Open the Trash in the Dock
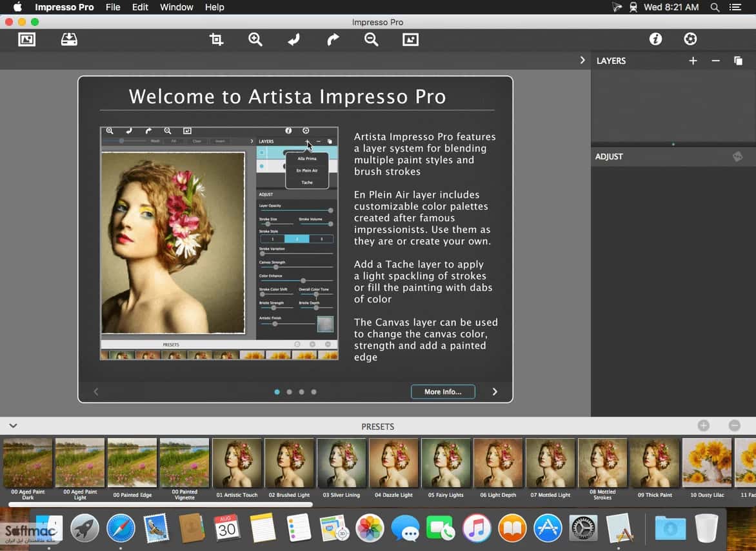756x551 pixels. [706, 528]
